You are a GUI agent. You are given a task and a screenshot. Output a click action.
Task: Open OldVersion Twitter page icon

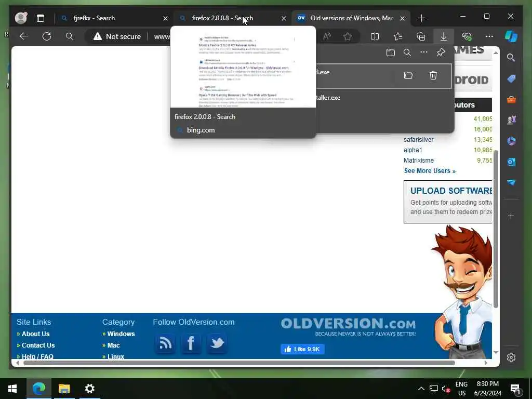[x=217, y=343]
